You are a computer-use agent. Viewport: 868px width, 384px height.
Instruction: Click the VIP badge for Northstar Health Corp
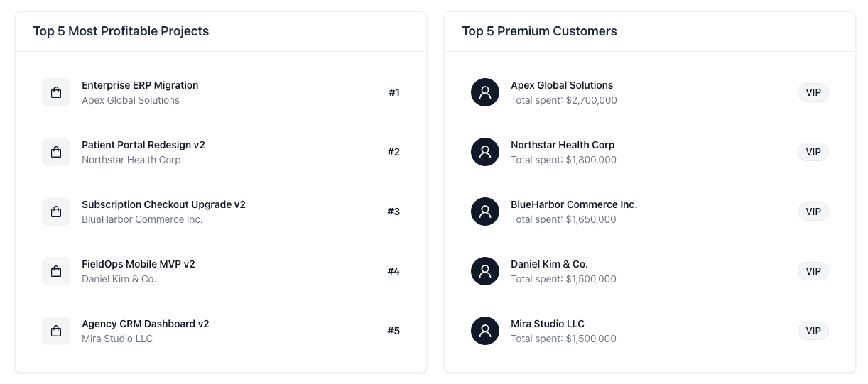[813, 152]
